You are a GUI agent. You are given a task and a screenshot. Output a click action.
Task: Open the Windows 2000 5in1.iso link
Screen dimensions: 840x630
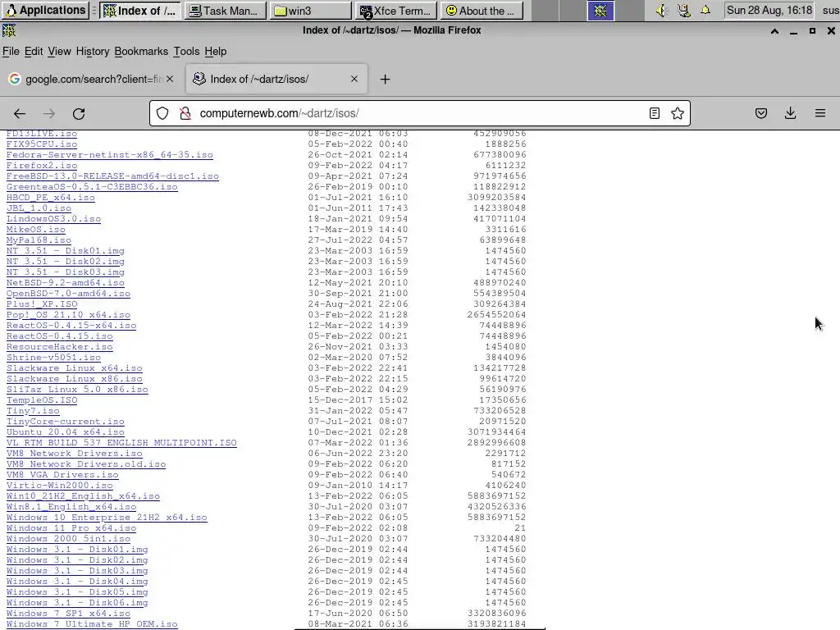[x=69, y=539]
